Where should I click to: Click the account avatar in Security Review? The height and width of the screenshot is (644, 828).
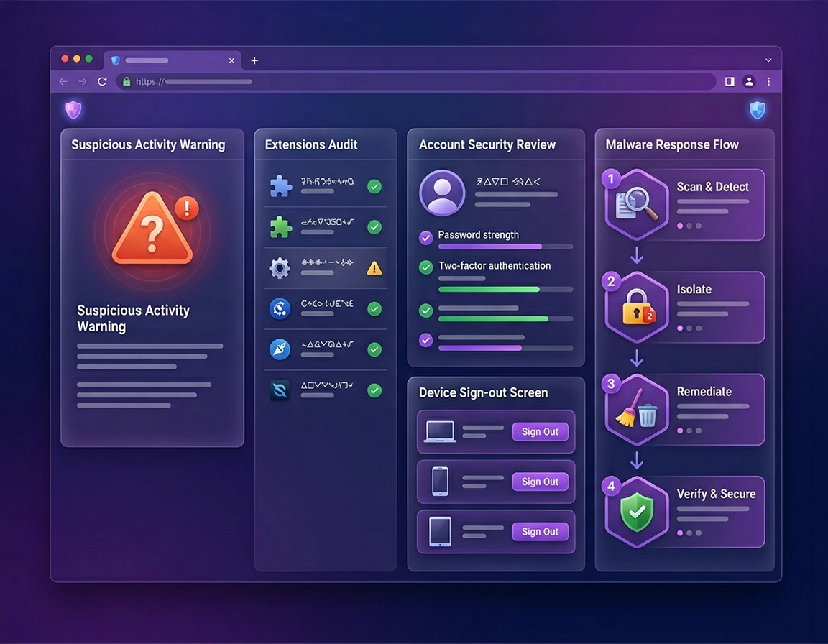click(x=442, y=193)
